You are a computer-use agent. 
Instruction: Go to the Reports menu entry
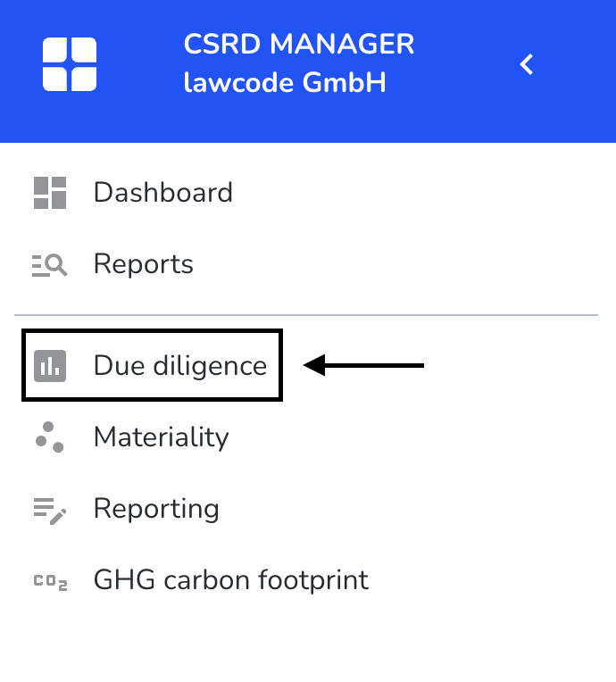pos(144,264)
